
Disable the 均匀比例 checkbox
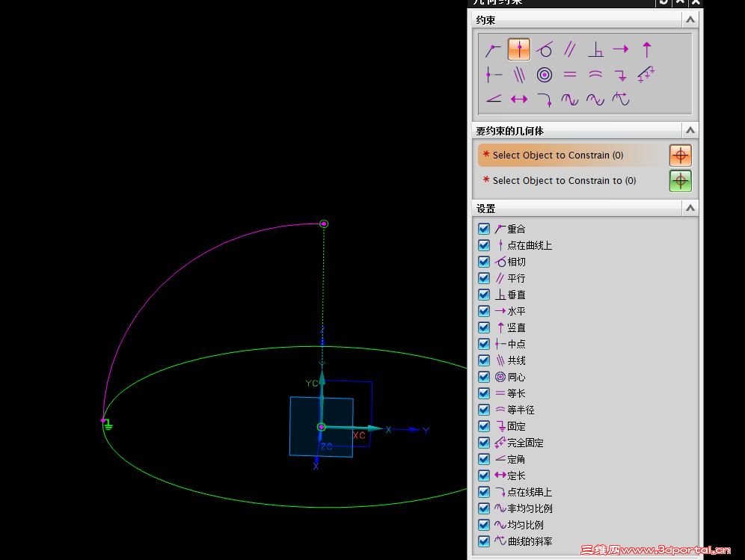(484, 525)
